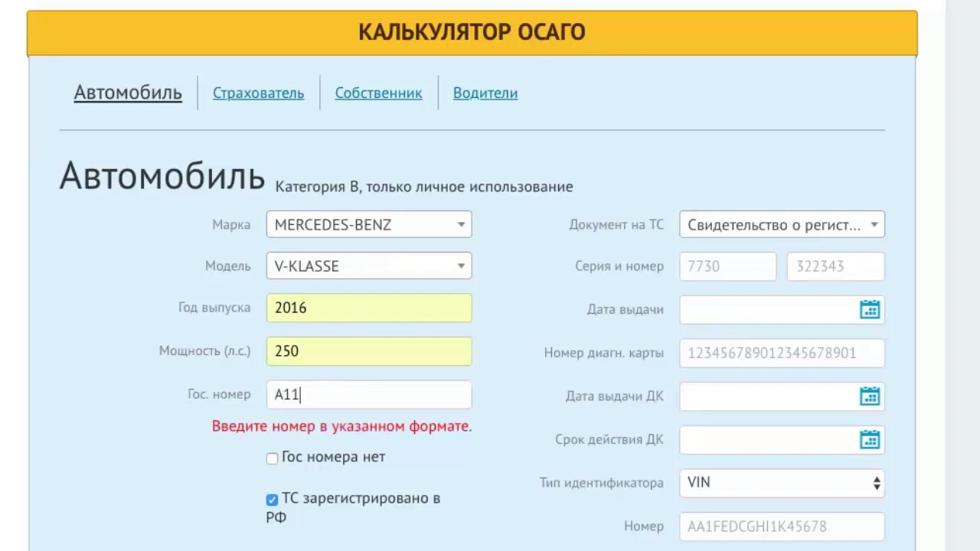Viewport: 980px width, 551px height.
Task: Click the series field with placeholder 7730
Action: (728, 266)
